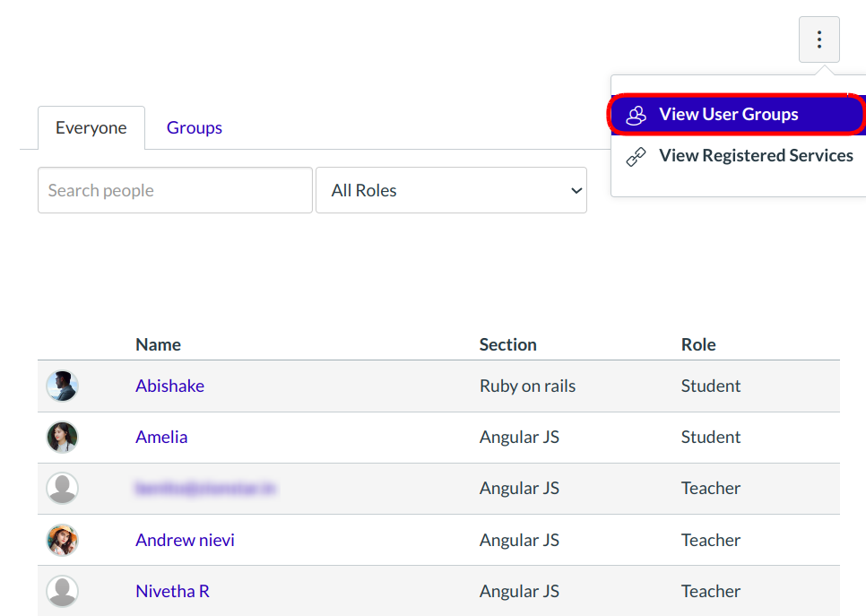Open Nivetha R's profile link

[172, 591]
